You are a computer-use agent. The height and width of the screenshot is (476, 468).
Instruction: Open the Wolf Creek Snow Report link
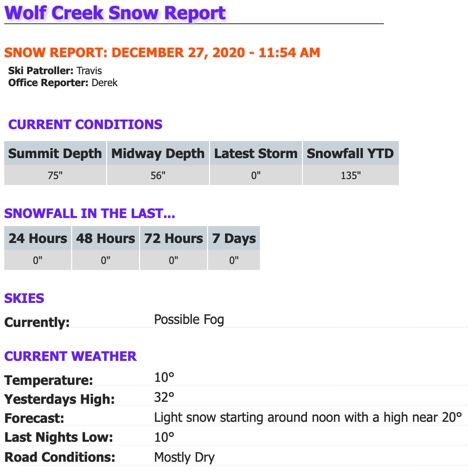point(115,13)
